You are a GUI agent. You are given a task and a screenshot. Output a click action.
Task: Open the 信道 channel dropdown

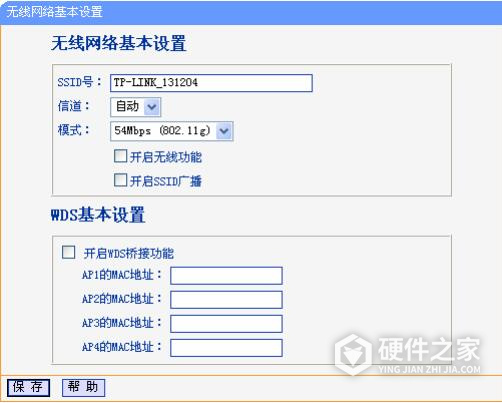136,107
